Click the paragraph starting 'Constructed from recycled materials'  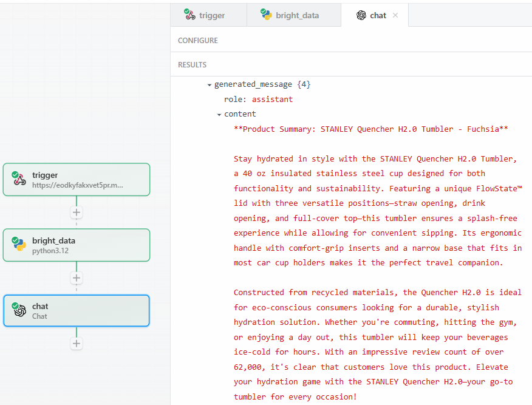coord(378,344)
